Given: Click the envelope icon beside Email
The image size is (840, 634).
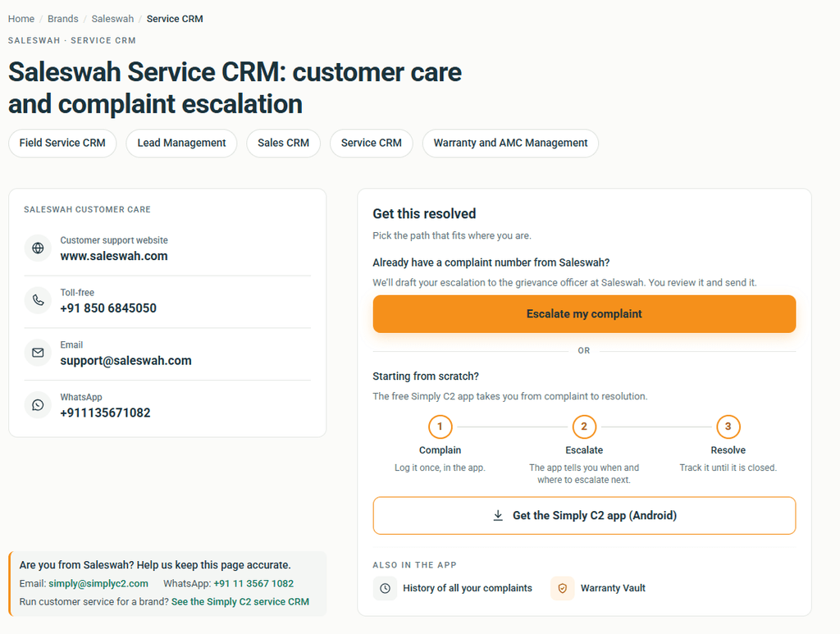Looking at the screenshot, I should 38,353.
